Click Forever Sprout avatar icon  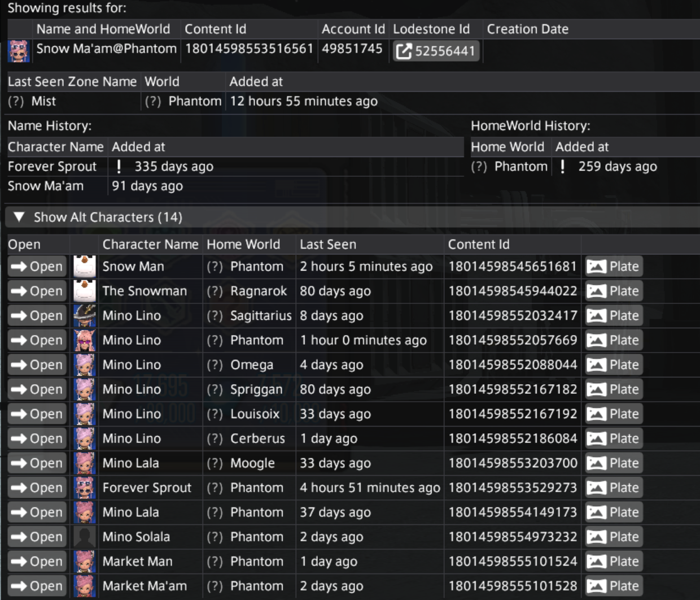tap(85, 488)
